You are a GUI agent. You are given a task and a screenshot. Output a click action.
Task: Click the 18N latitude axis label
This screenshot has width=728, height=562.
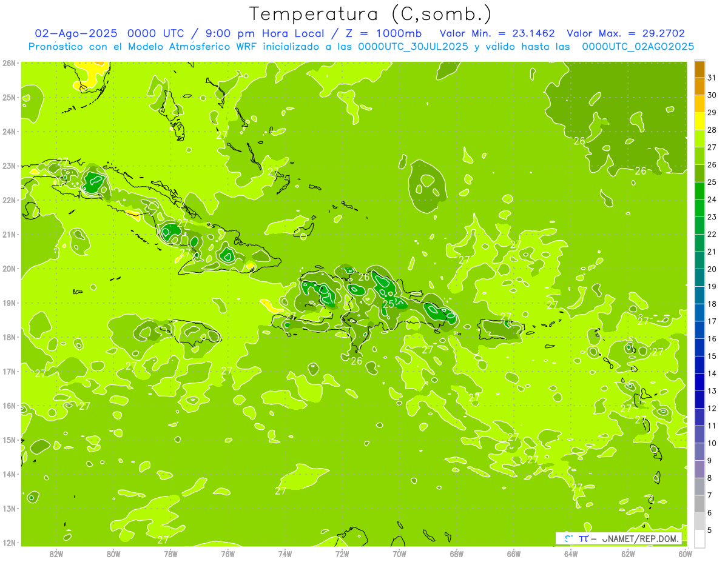(x=8, y=337)
